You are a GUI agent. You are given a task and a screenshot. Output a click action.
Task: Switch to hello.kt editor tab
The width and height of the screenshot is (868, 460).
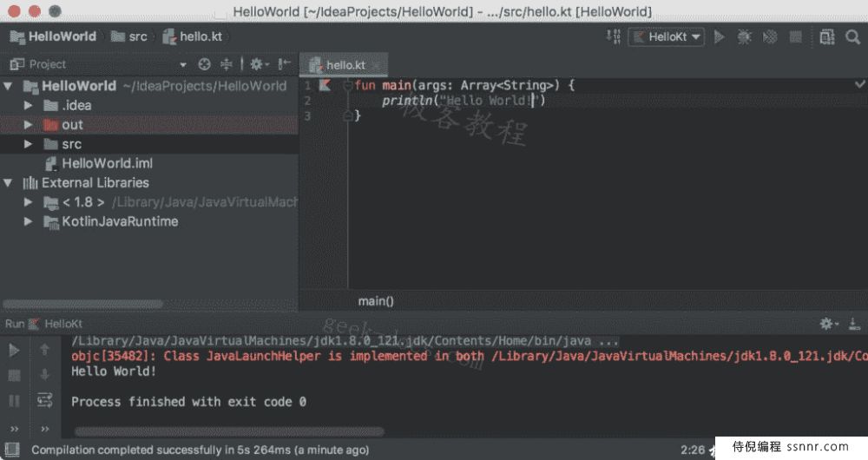[x=345, y=65]
